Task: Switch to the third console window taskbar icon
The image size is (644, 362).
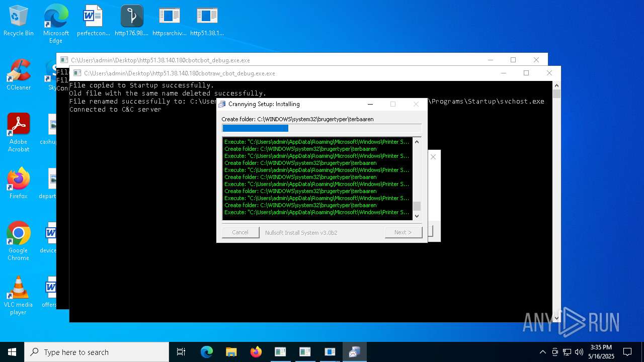Action: [x=330, y=352]
